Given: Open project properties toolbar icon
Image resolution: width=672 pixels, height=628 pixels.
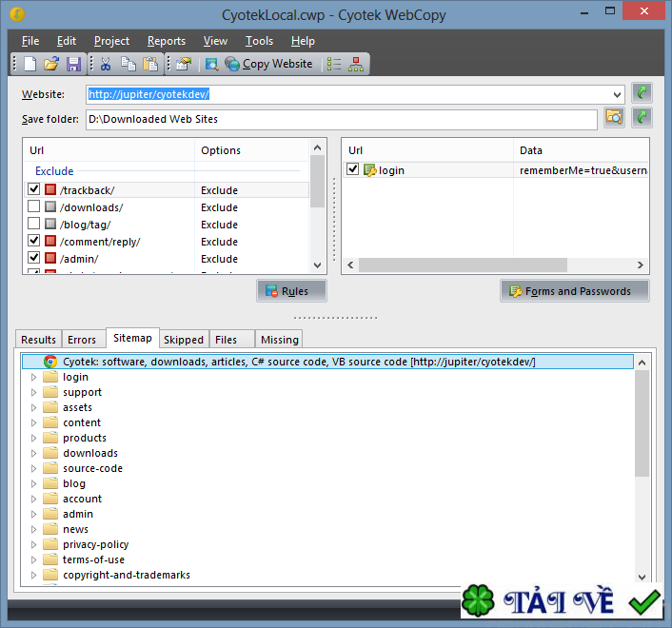Looking at the screenshot, I should (x=184, y=64).
